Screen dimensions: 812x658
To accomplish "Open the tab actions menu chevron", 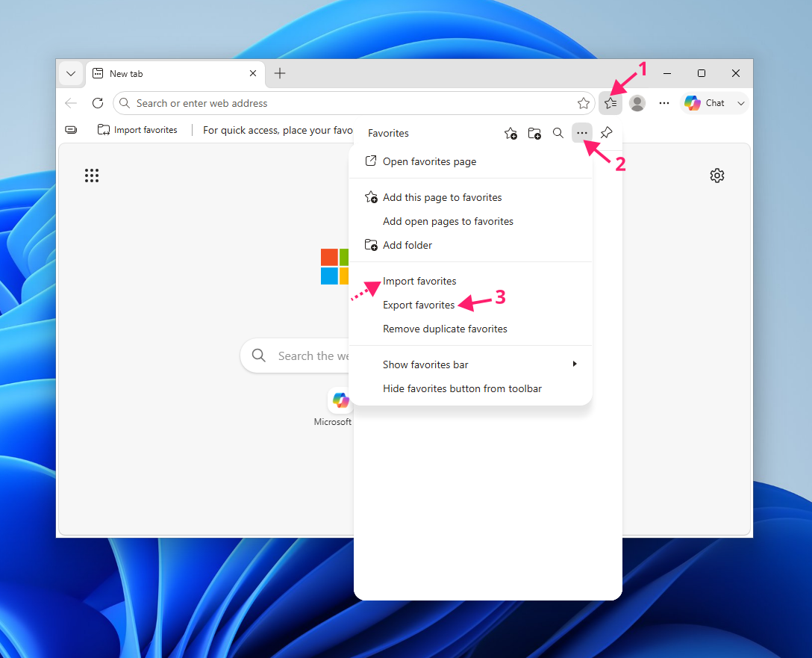I will pyautogui.click(x=71, y=74).
